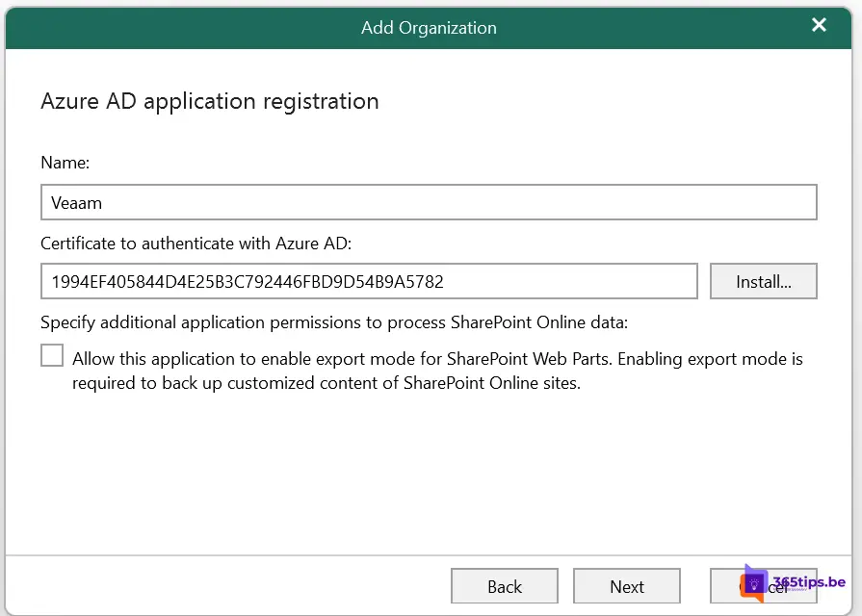Viewport: 862px width, 616px height.
Task: Cancel the Add Organization wizard
Action: click(x=764, y=586)
